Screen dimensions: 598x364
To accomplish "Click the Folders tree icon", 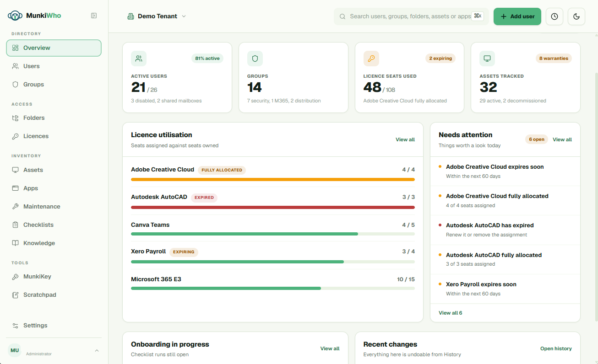I will coord(15,118).
